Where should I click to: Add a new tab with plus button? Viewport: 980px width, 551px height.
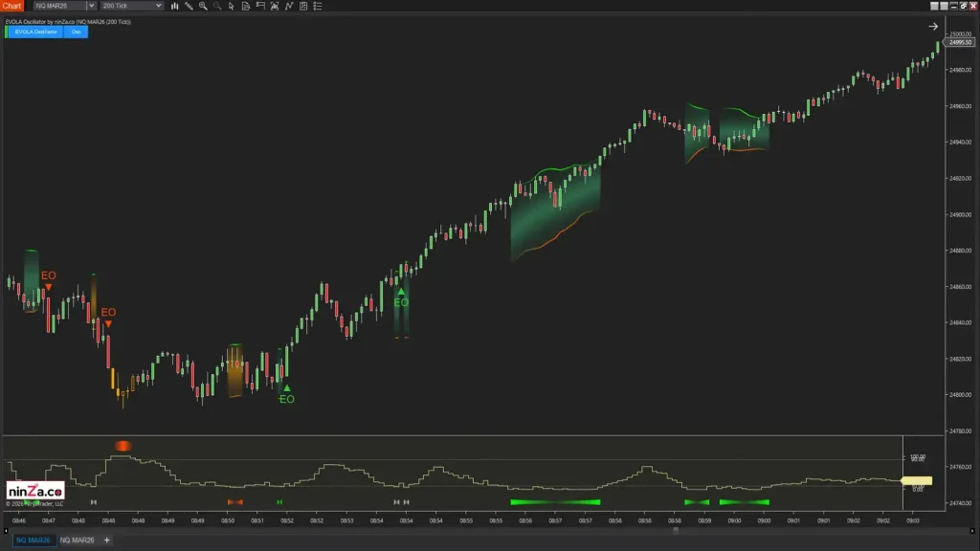(x=106, y=540)
